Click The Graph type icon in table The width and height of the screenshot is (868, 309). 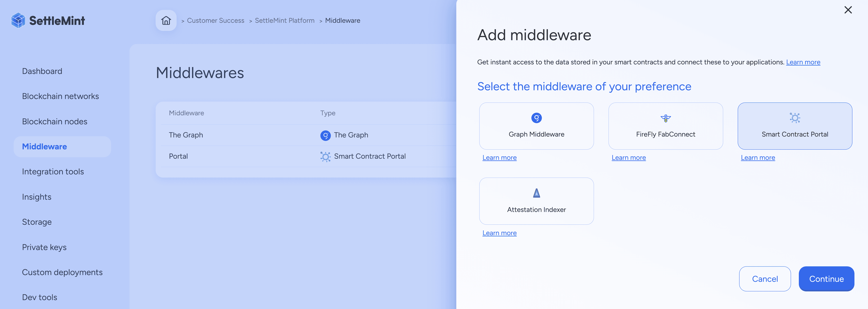click(x=325, y=135)
